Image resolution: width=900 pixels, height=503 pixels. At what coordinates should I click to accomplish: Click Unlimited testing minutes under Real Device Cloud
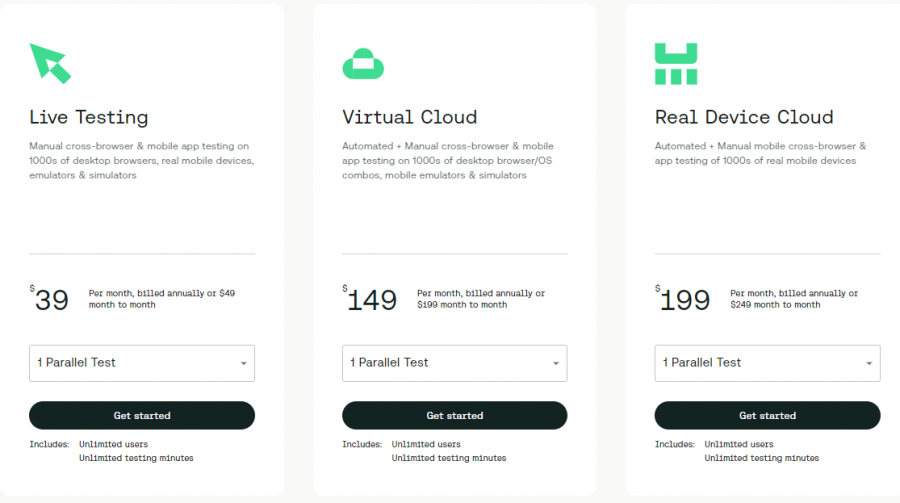[762, 458]
